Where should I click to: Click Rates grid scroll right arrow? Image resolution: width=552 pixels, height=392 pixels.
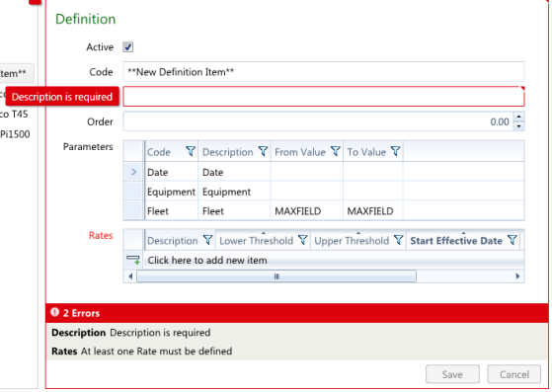tap(517, 276)
